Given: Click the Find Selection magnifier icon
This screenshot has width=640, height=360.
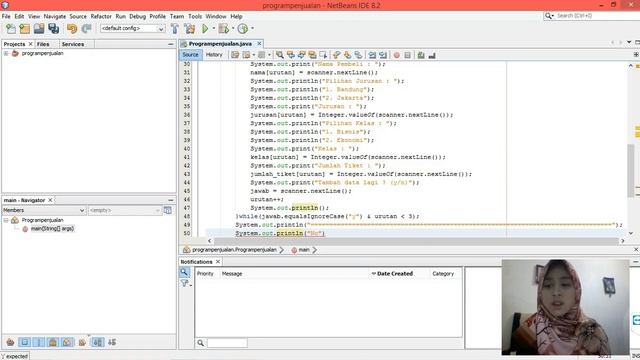Looking at the screenshot, I should coord(280,55).
